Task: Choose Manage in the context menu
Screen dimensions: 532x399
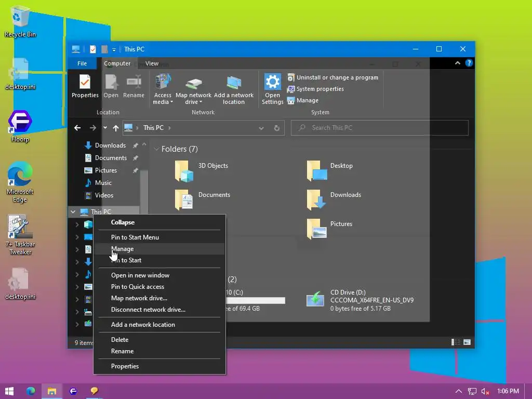Action: (x=159, y=249)
